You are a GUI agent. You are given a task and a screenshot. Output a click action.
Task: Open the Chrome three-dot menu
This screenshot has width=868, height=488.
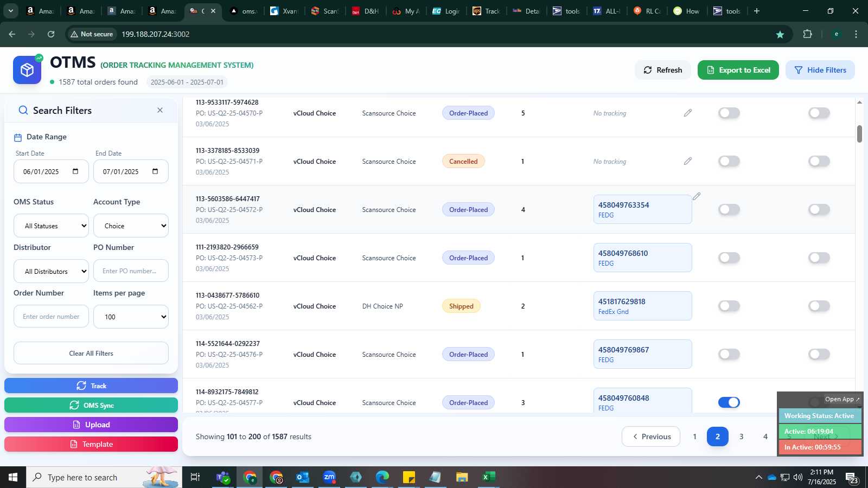[856, 34]
